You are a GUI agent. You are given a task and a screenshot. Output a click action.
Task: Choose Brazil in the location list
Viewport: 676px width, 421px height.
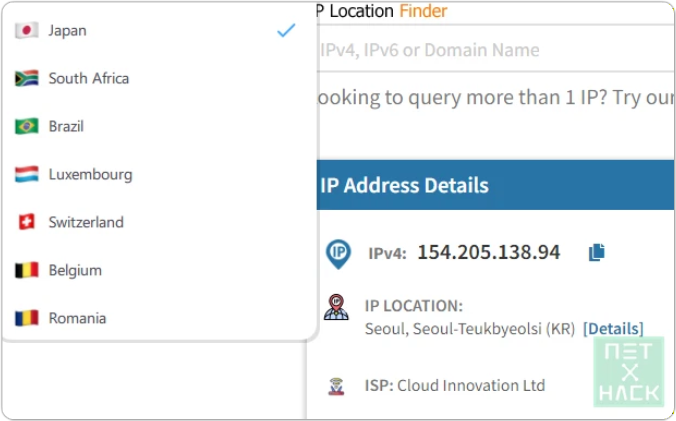(x=66, y=127)
